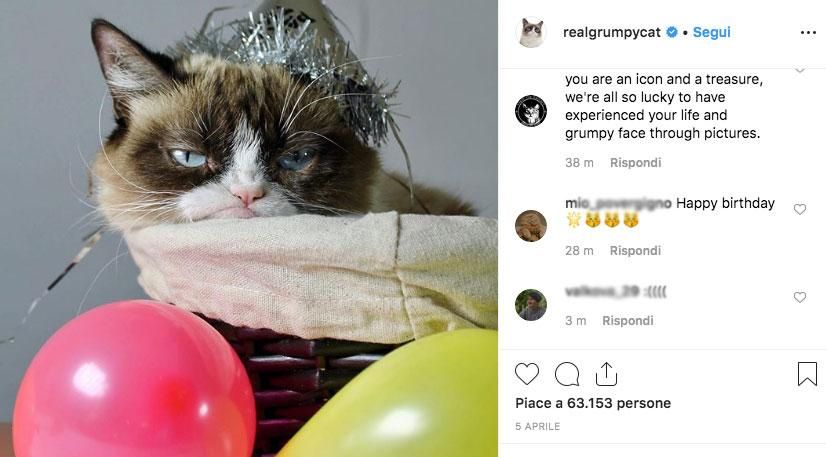
Task: Click the realgrumpycat profile avatar
Action: pyautogui.click(x=531, y=33)
